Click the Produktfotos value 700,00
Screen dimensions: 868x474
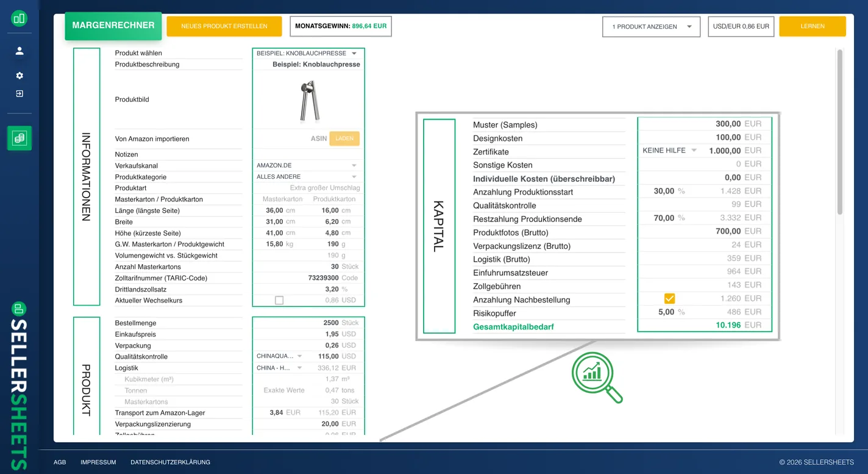(x=728, y=231)
